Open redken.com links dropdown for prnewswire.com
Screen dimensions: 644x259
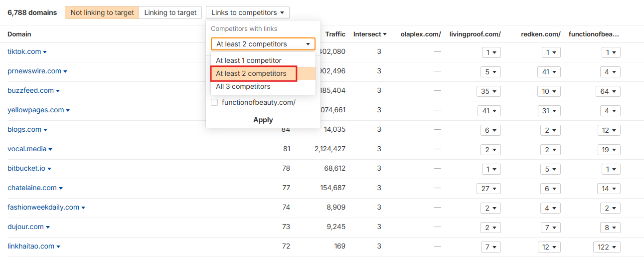(x=549, y=72)
